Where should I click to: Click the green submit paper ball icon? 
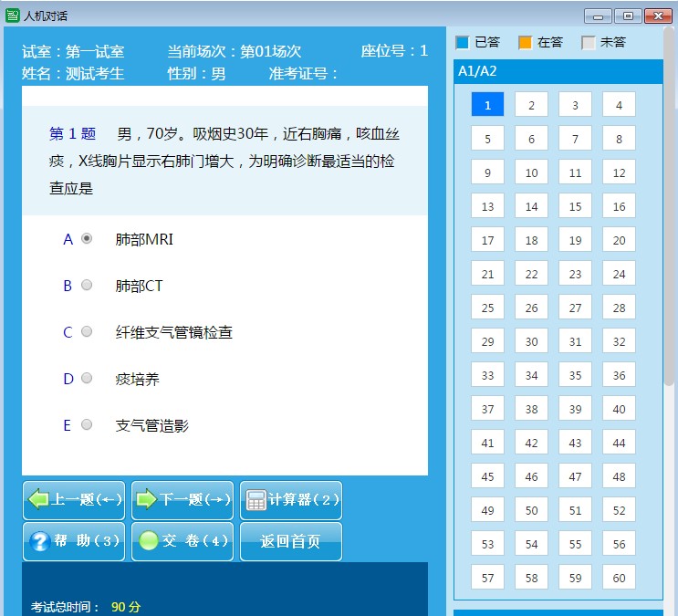coord(148,541)
